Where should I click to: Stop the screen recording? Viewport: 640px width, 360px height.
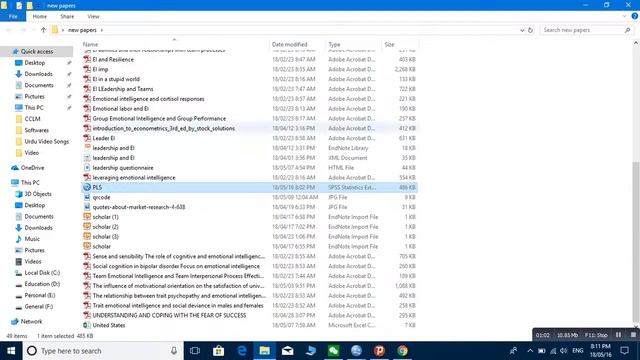(633, 335)
